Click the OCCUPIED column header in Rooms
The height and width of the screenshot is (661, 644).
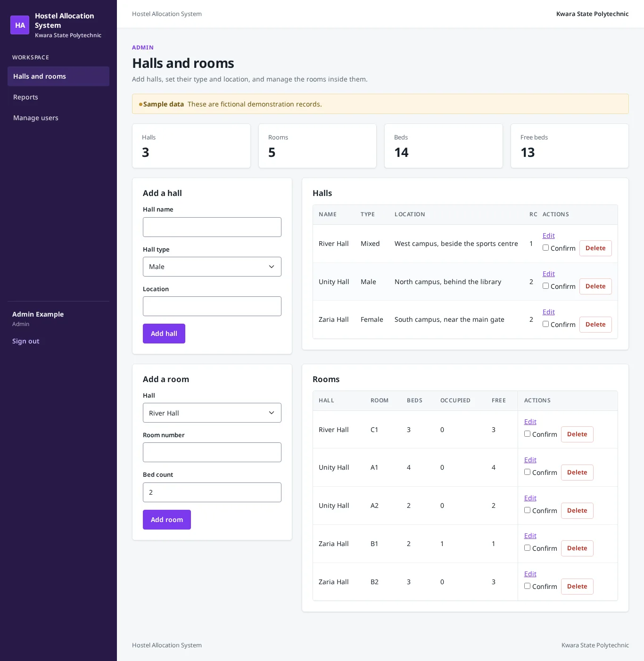tap(455, 400)
